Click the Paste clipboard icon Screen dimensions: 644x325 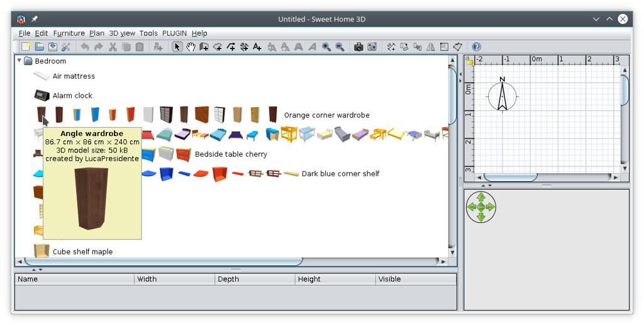pos(140,47)
